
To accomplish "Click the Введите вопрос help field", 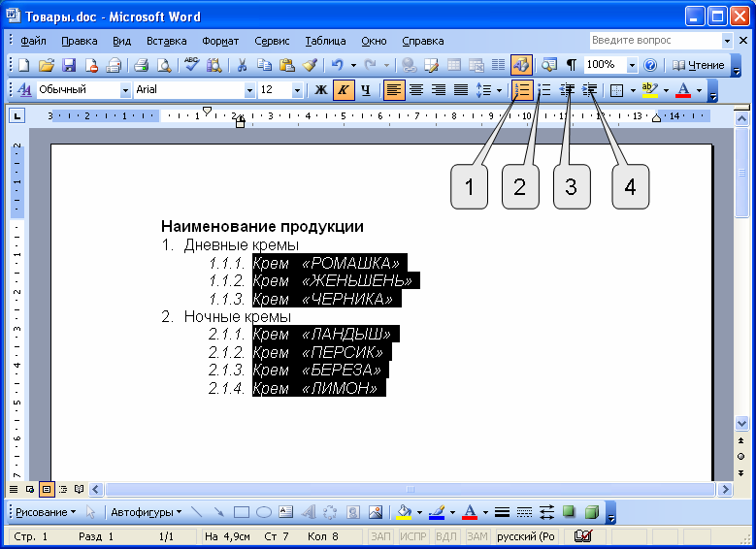I will coord(656,41).
